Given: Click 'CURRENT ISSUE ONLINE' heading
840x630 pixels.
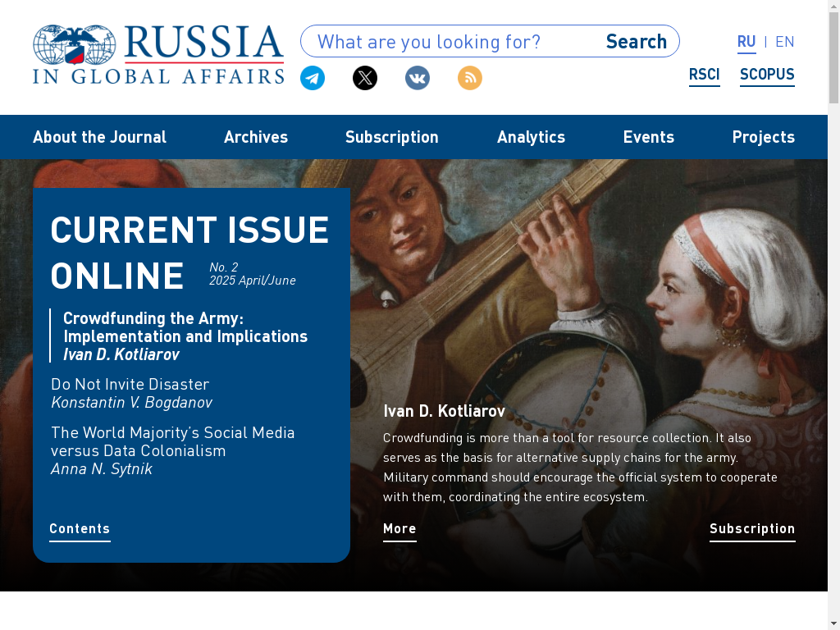Looking at the screenshot, I should pyautogui.click(x=189, y=253).
